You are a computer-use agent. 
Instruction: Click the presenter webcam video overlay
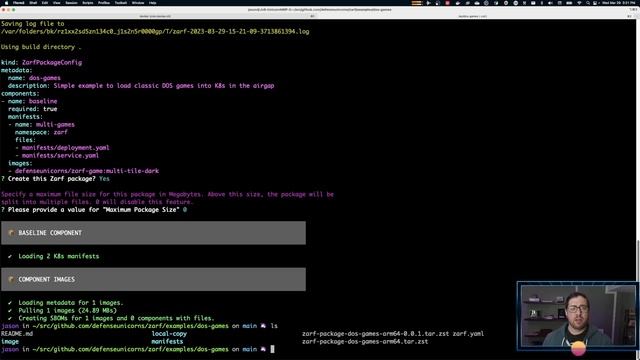[x=578, y=316]
